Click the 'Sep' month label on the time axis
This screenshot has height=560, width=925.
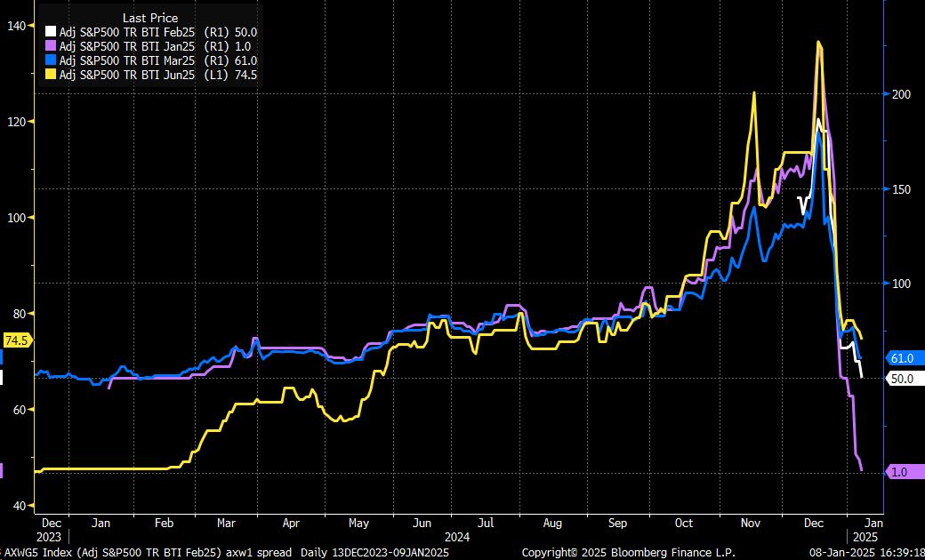coord(617,523)
